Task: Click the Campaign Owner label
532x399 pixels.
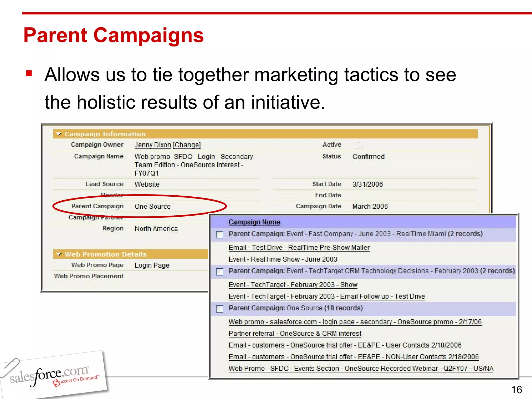Action: (97, 145)
